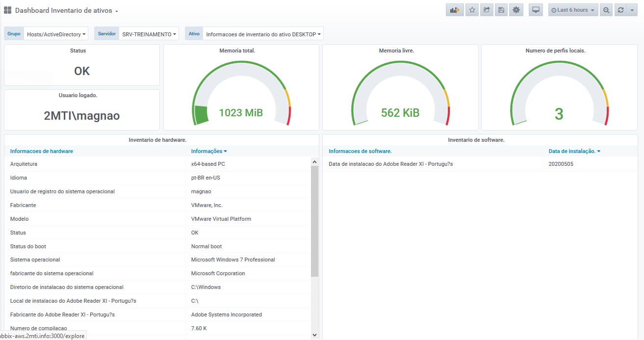Open the Dashboard Inventario de ativos title menu
The width and height of the screenshot is (644, 340).
coord(66,10)
